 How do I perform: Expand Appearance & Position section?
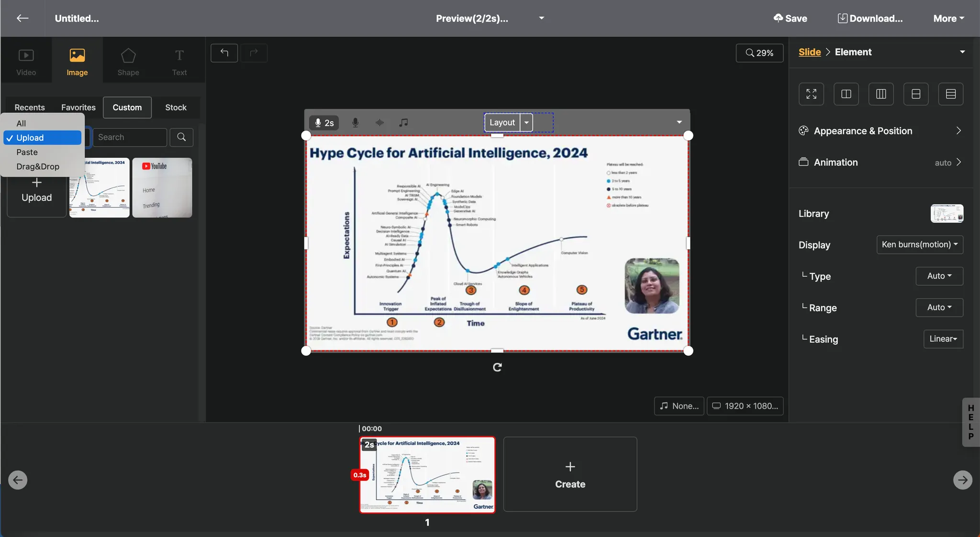click(880, 131)
